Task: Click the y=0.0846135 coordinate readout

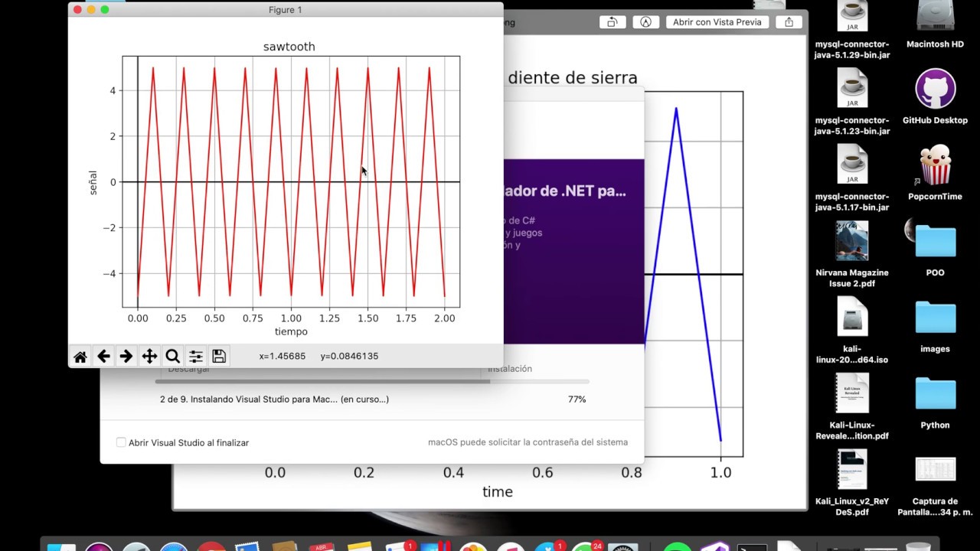Action: (x=349, y=356)
